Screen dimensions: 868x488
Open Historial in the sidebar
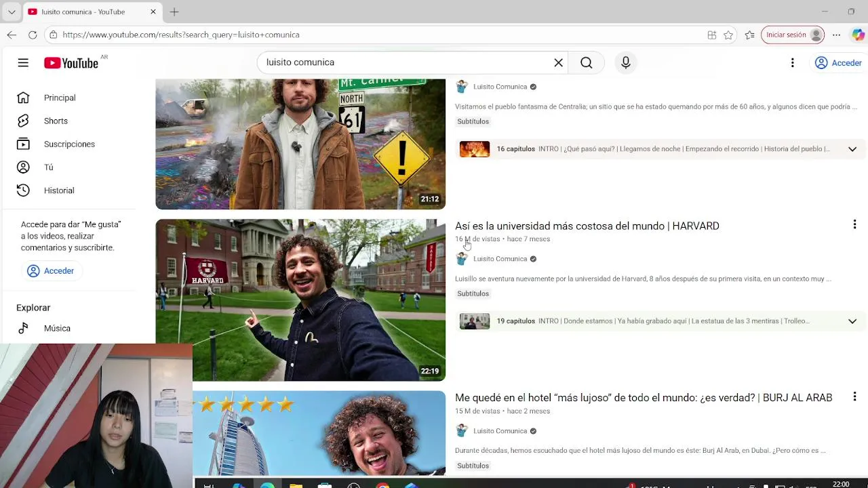point(59,190)
